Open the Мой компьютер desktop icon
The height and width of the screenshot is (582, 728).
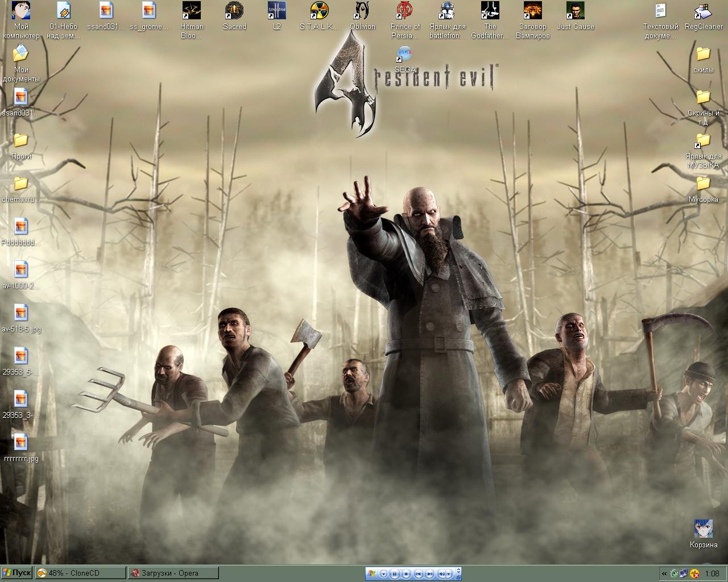pos(21,20)
